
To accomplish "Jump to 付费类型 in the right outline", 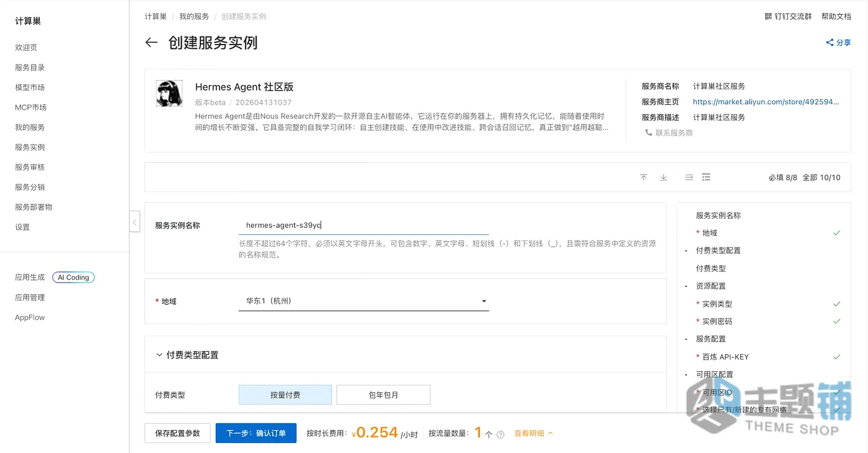I will point(711,268).
